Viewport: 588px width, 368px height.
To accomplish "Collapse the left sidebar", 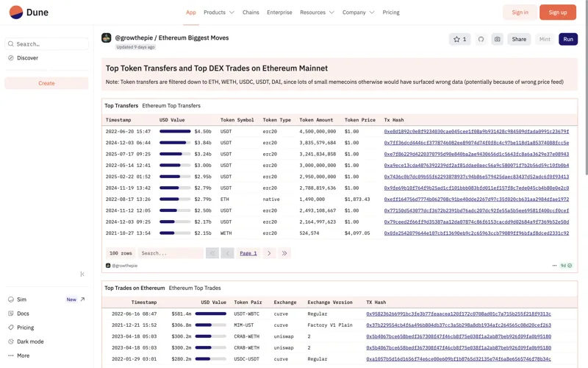I will 82,274.
